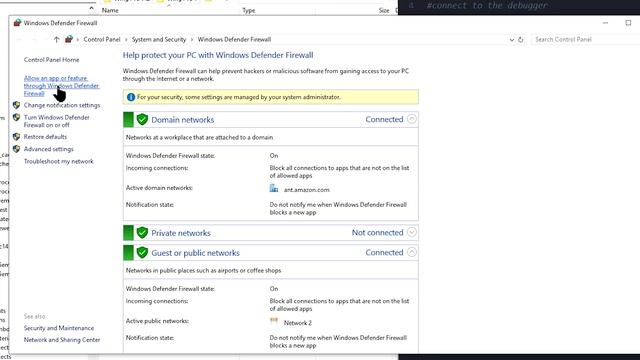Click shield icon beside Advanced settings
Screen dimensions: 640x360
tap(16, 149)
